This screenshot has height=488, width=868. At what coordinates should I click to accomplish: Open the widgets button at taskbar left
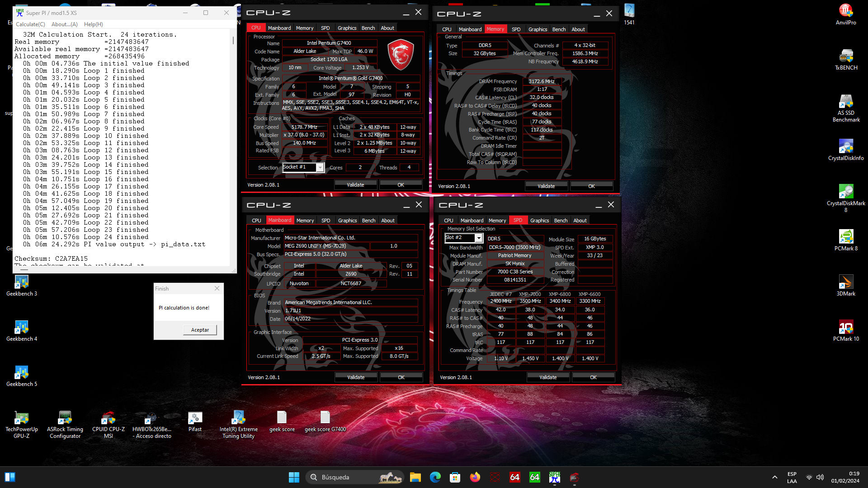coord(10,477)
